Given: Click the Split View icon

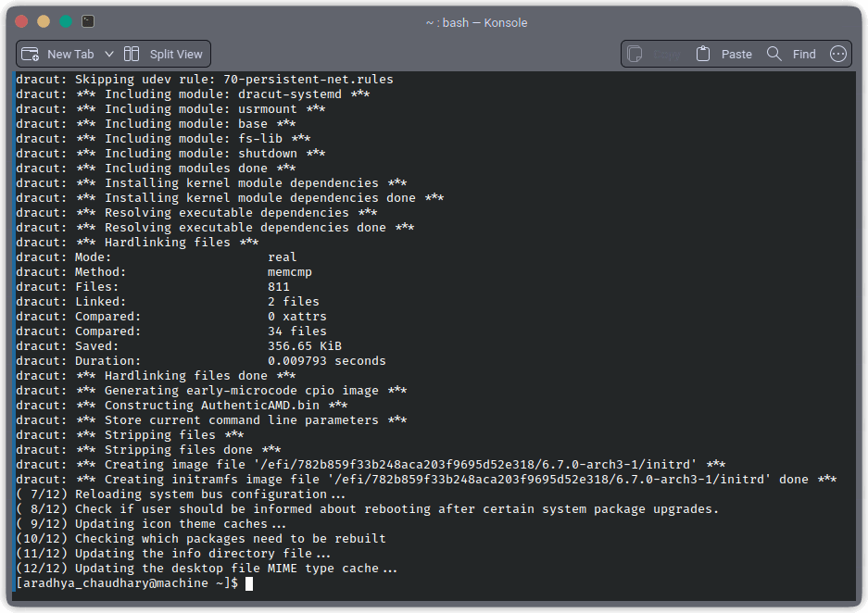Looking at the screenshot, I should point(132,54).
